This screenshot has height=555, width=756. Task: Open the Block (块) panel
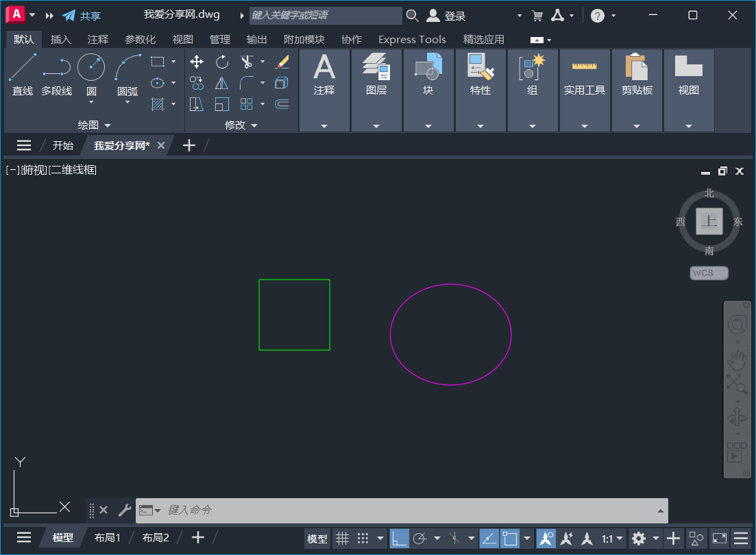[x=428, y=90]
